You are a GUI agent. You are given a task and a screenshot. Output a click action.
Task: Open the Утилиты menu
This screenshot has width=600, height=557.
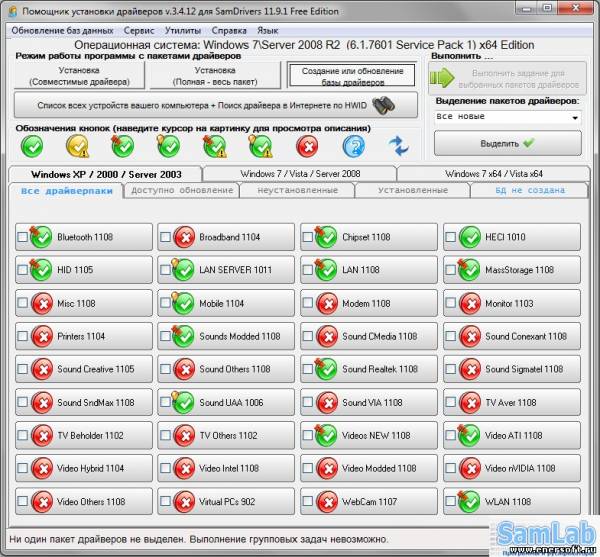183,31
